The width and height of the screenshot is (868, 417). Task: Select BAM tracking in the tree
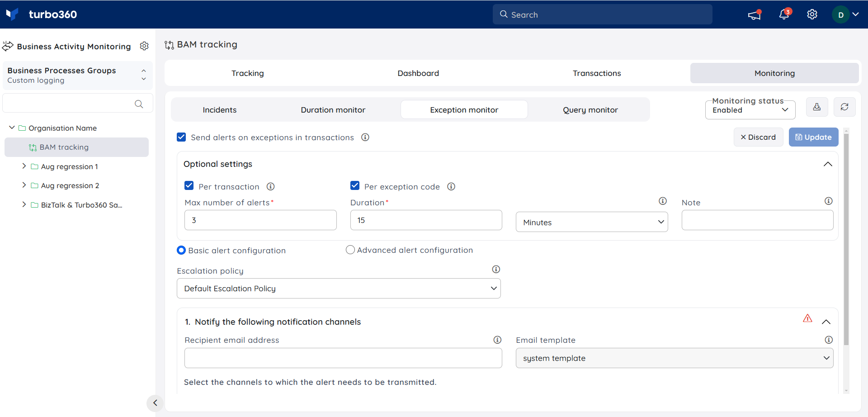point(76,147)
